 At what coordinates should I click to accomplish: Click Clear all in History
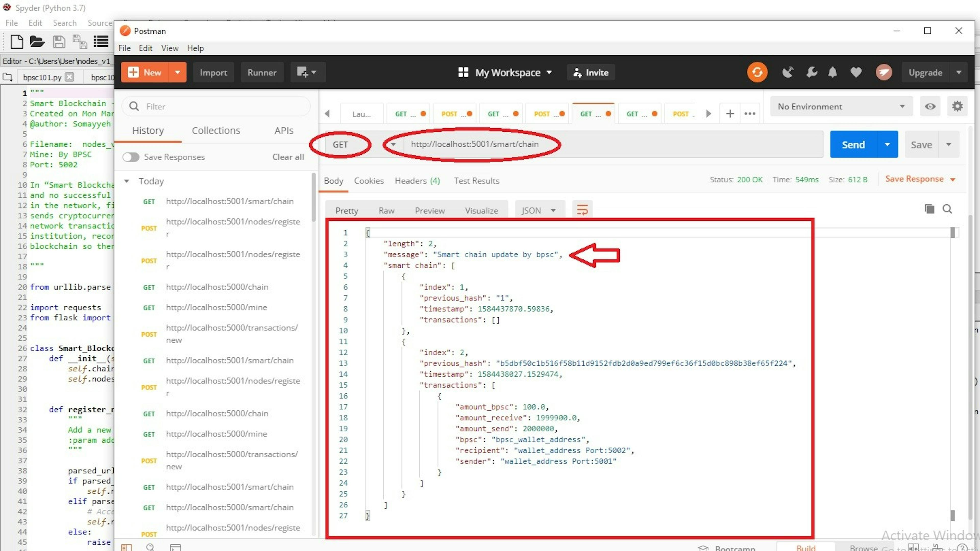[x=288, y=157]
